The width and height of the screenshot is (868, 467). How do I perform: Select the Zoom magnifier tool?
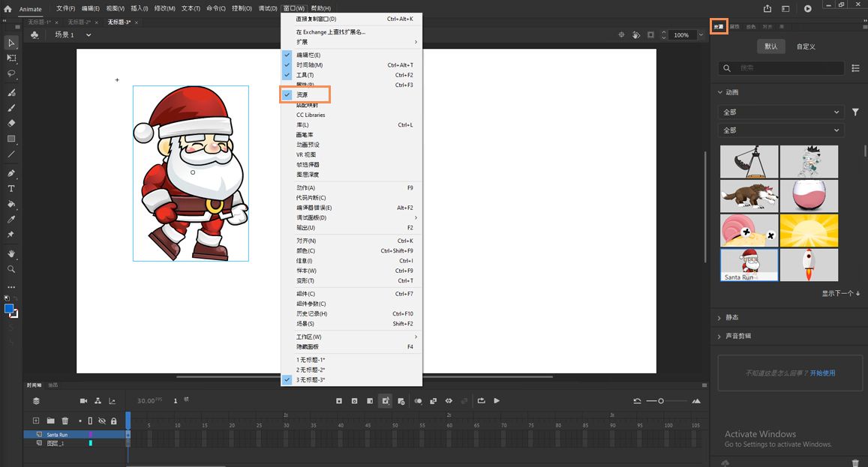(x=11, y=269)
